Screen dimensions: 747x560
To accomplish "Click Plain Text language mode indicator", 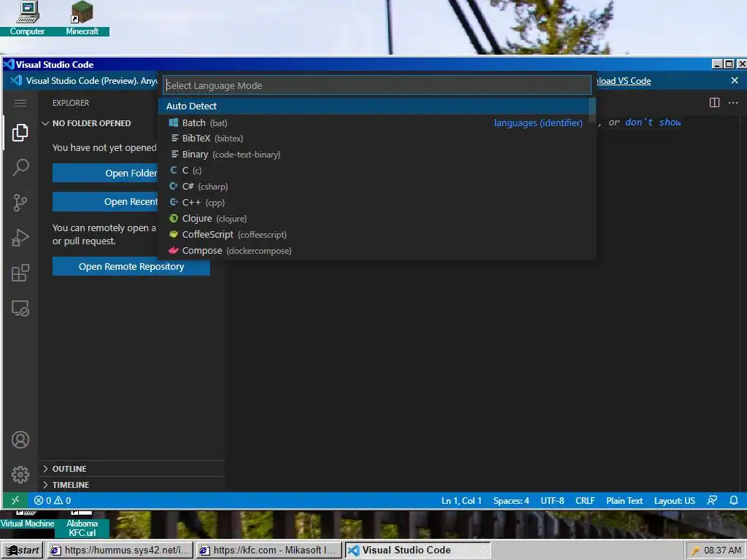I will (624, 500).
